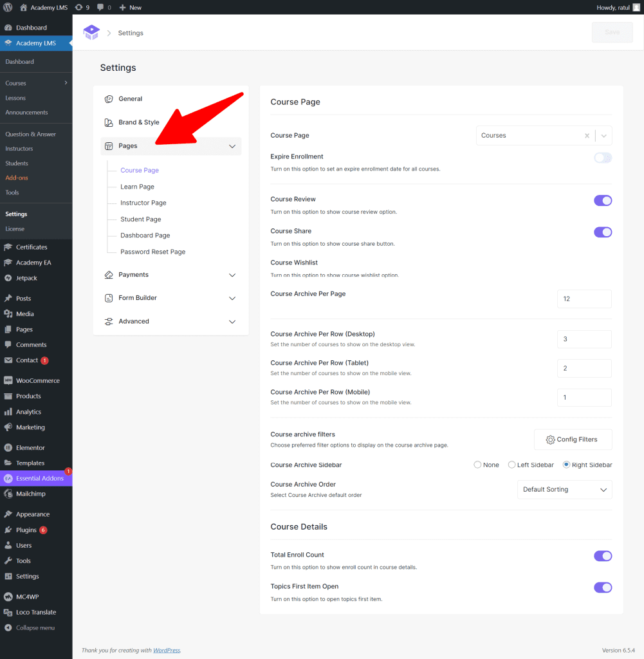Open the Payments section icon
The width and height of the screenshot is (644, 659).
[108, 275]
